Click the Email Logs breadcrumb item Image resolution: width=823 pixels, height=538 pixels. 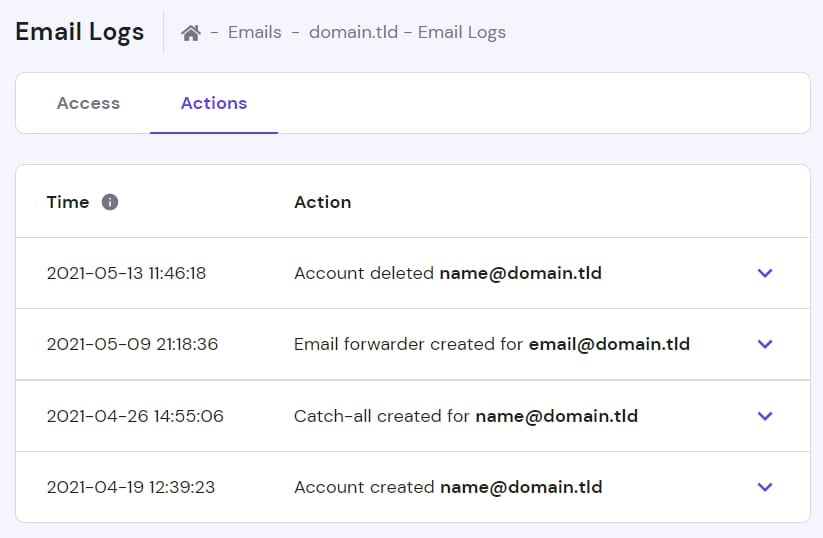click(462, 33)
